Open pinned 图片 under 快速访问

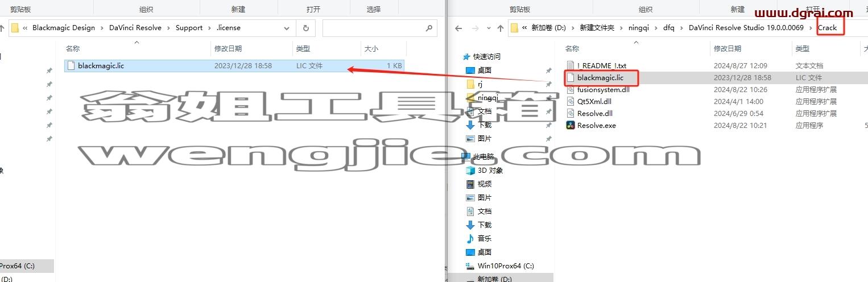484,138
